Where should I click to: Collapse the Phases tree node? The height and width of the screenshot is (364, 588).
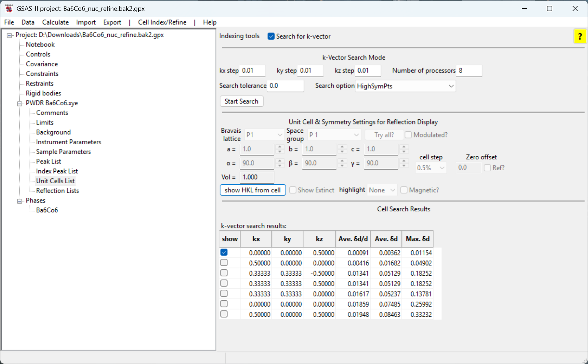pos(20,201)
